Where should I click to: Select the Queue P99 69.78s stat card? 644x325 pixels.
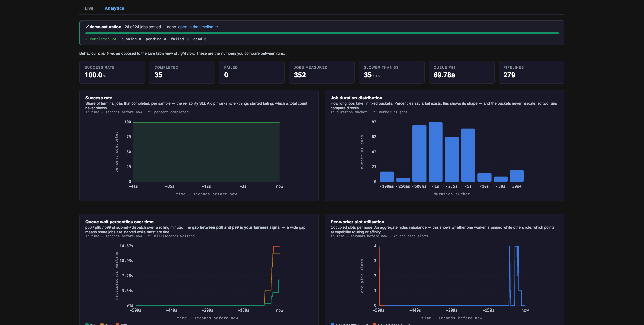[x=462, y=72]
